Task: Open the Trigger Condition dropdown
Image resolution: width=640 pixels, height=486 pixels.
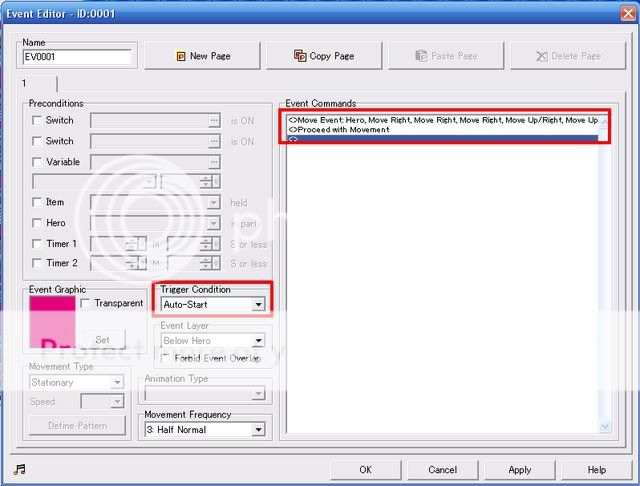Action: tap(259, 304)
